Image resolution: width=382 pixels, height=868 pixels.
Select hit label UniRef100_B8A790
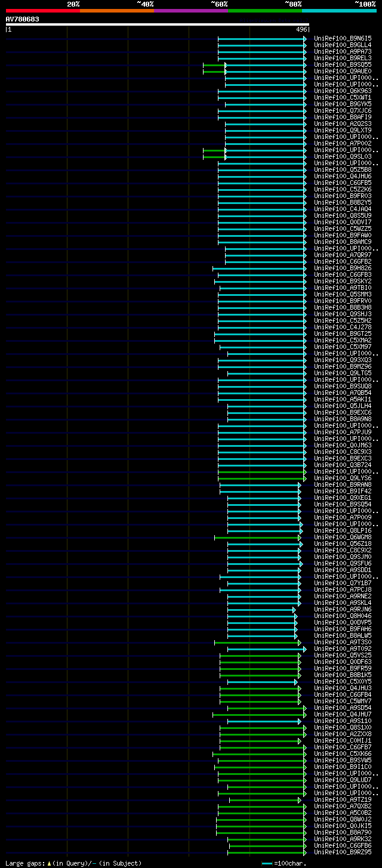343,832
